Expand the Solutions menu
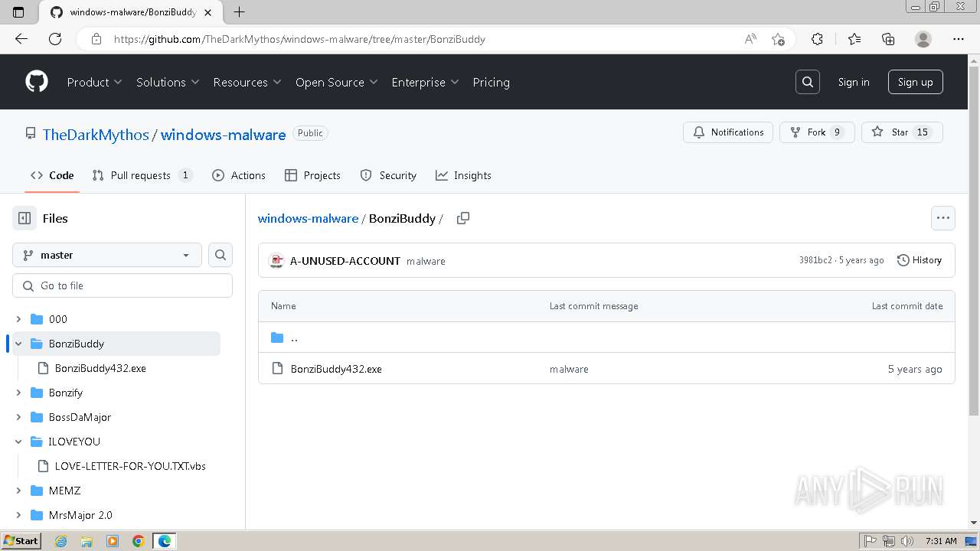Screen dimensions: 980x551 [x=168, y=82]
